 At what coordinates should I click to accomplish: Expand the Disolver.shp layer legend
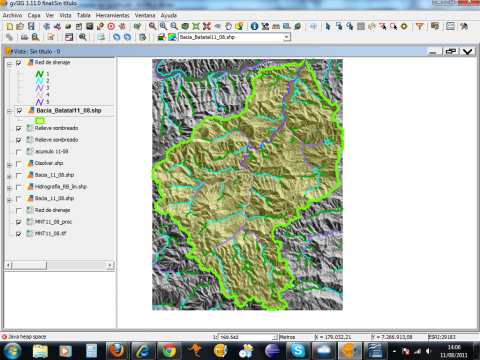point(9,165)
